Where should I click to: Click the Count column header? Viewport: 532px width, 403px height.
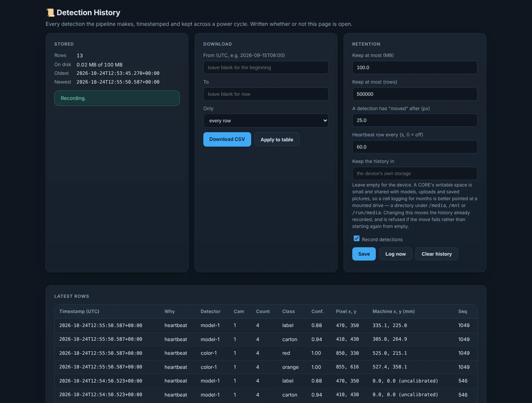pyautogui.click(x=263, y=311)
